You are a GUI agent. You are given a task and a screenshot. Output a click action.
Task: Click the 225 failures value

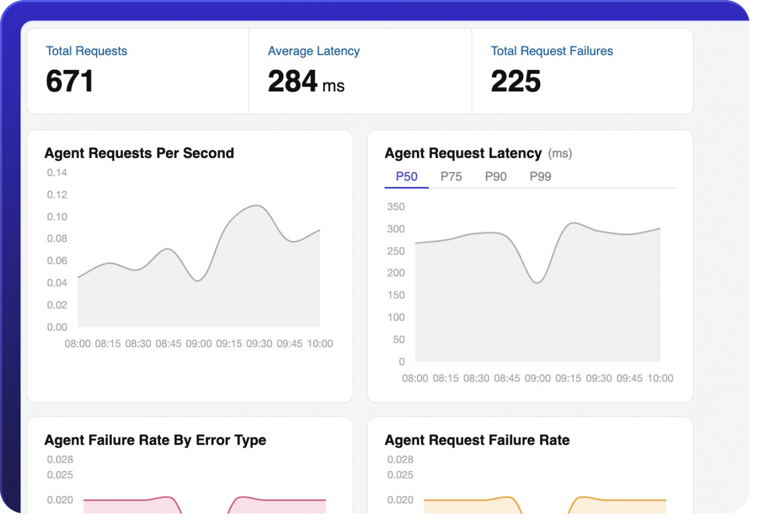[x=516, y=81]
